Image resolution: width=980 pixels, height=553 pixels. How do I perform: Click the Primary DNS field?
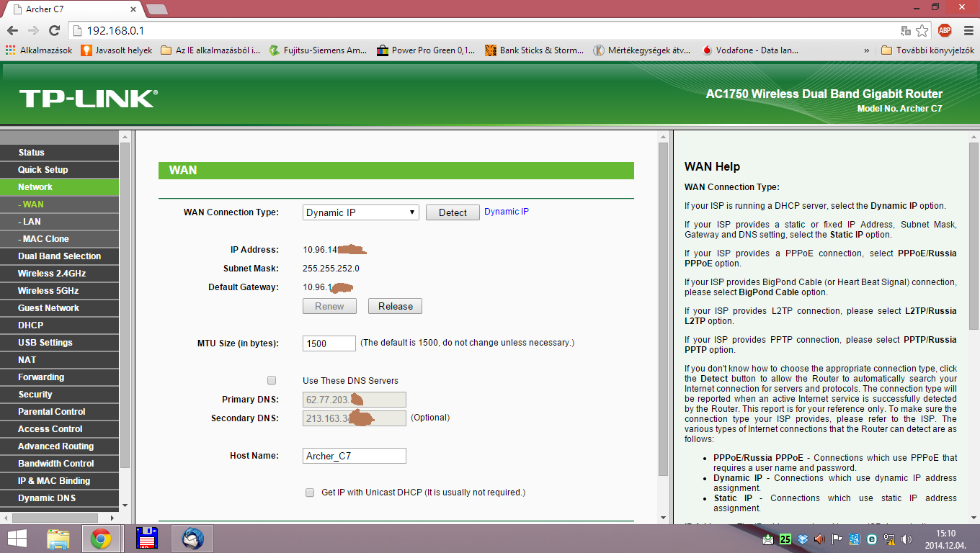click(x=355, y=400)
